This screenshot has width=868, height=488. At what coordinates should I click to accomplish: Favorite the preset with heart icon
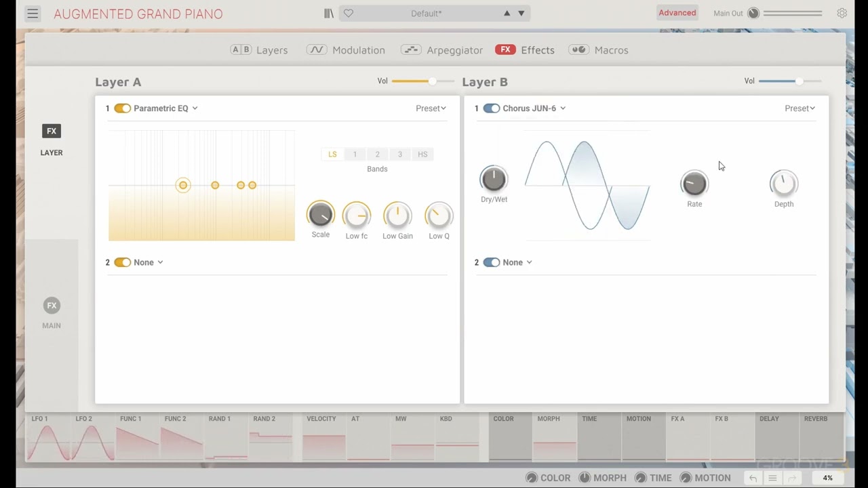pyautogui.click(x=348, y=14)
